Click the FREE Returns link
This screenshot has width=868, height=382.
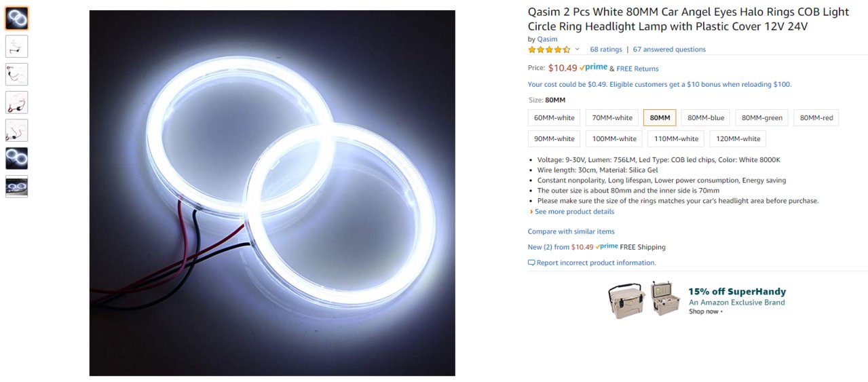[637, 69]
